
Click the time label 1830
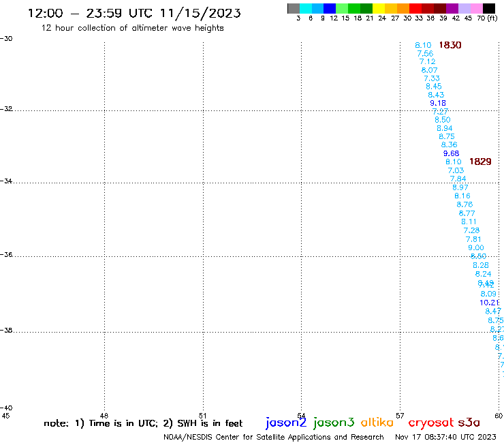[x=450, y=45]
